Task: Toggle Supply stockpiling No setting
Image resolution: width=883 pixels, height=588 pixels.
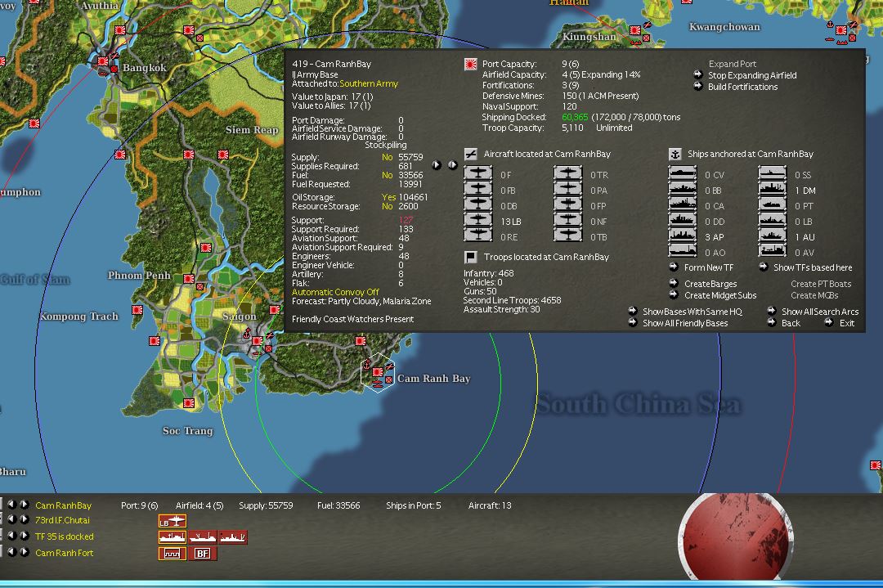Action: point(387,157)
